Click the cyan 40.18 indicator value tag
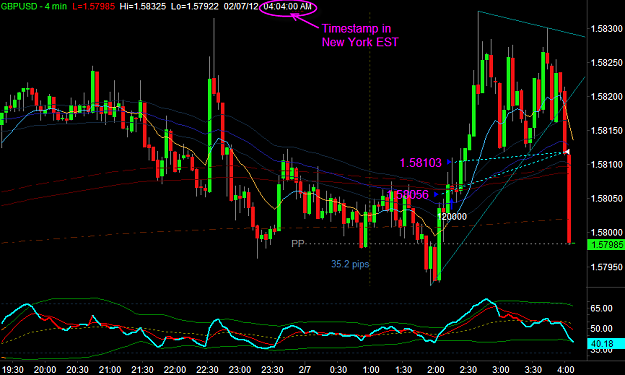 point(606,343)
